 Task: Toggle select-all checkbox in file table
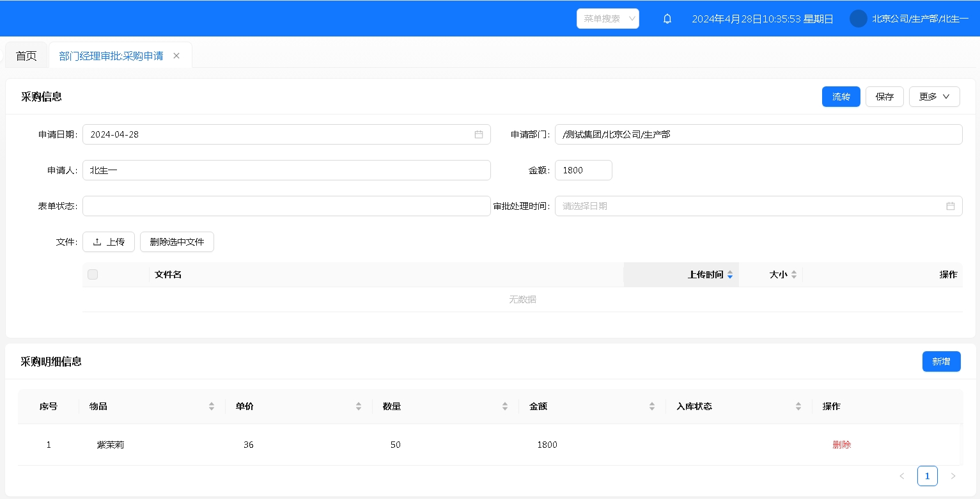93,274
